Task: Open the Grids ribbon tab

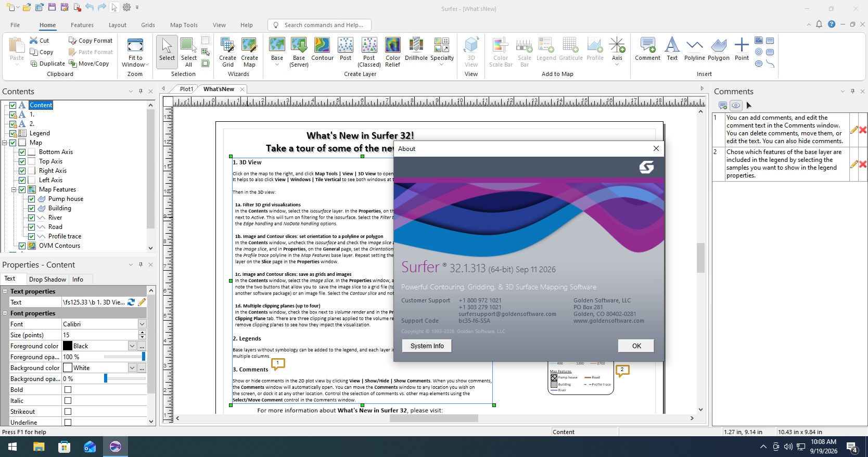Action: [x=148, y=25]
